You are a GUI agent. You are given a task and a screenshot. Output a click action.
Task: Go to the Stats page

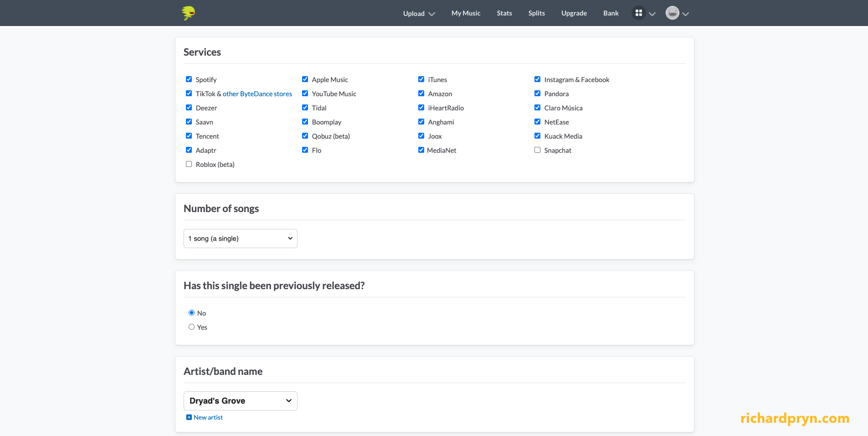(x=504, y=13)
